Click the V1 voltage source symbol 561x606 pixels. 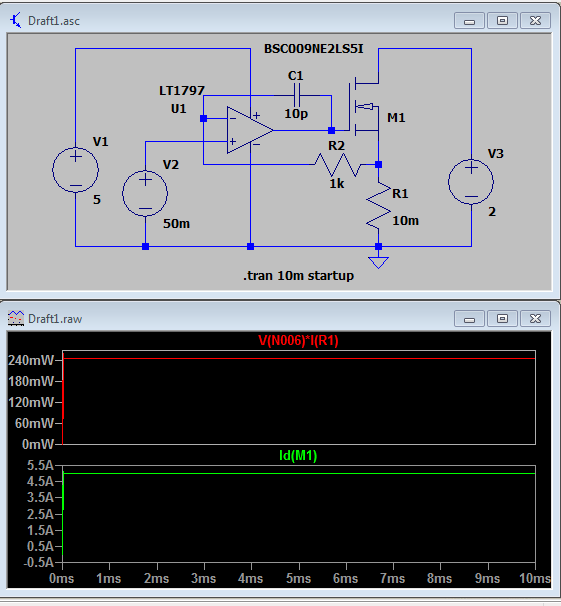click(76, 170)
